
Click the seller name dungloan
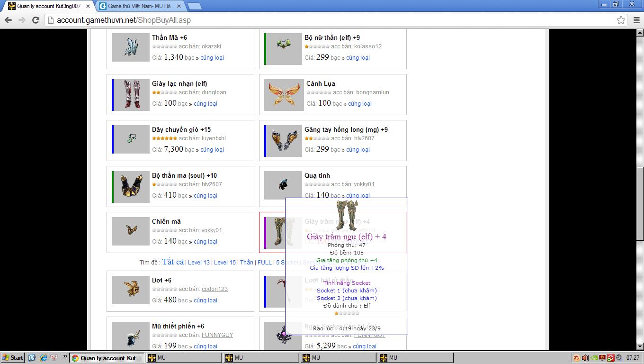214,92
